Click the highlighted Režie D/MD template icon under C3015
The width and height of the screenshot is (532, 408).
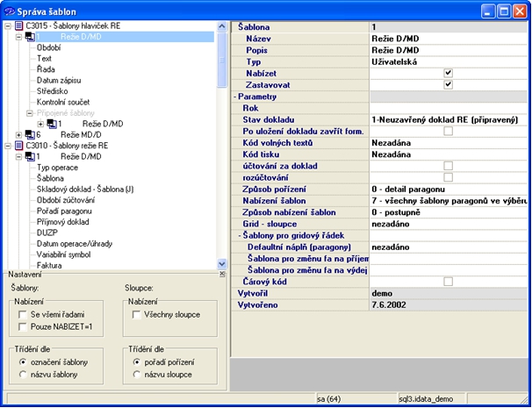30,37
